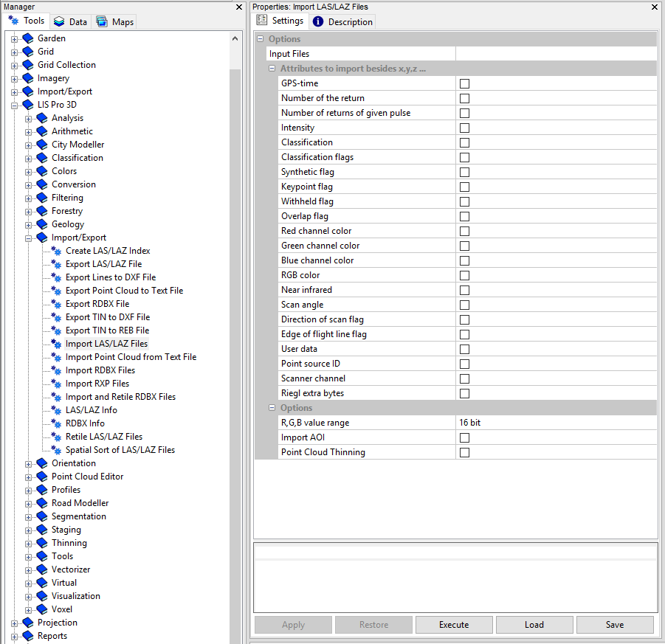Click the Save button

(615, 625)
